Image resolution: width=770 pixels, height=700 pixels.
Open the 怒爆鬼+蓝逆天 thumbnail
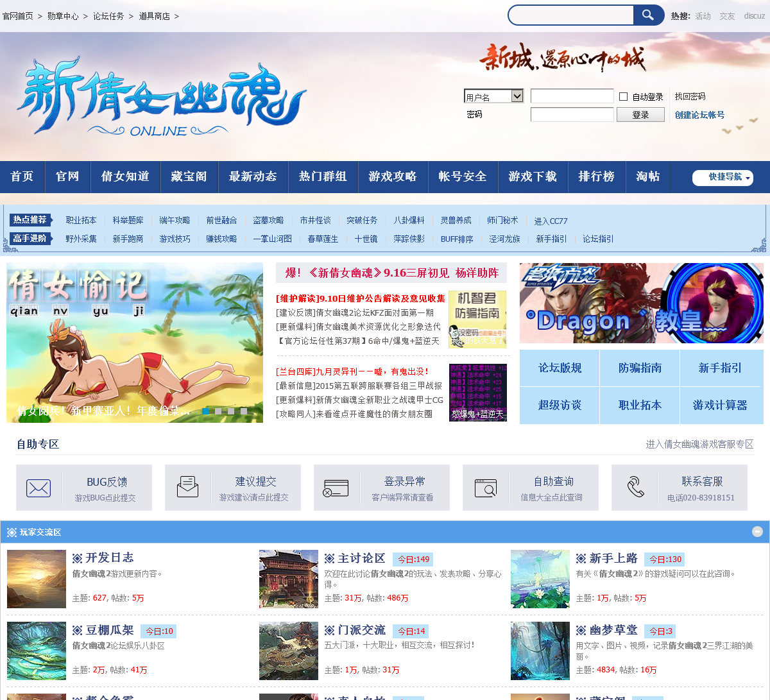[478, 393]
